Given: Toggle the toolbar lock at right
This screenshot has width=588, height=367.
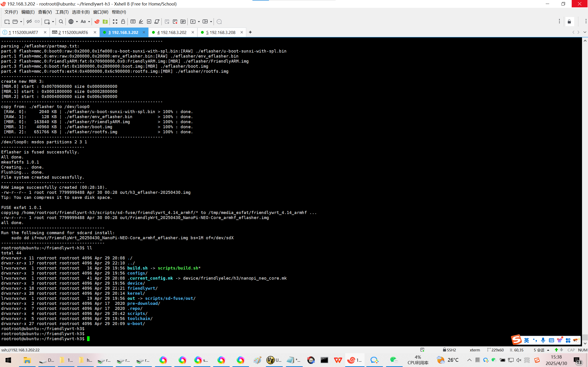Looking at the screenshot, I should [569, 22].
